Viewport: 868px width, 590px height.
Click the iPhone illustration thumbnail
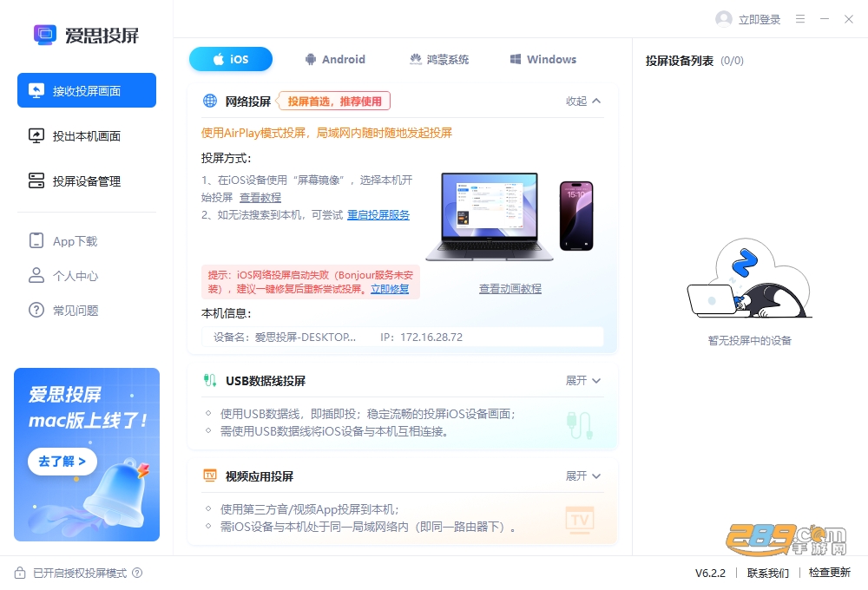click(576, 216)
